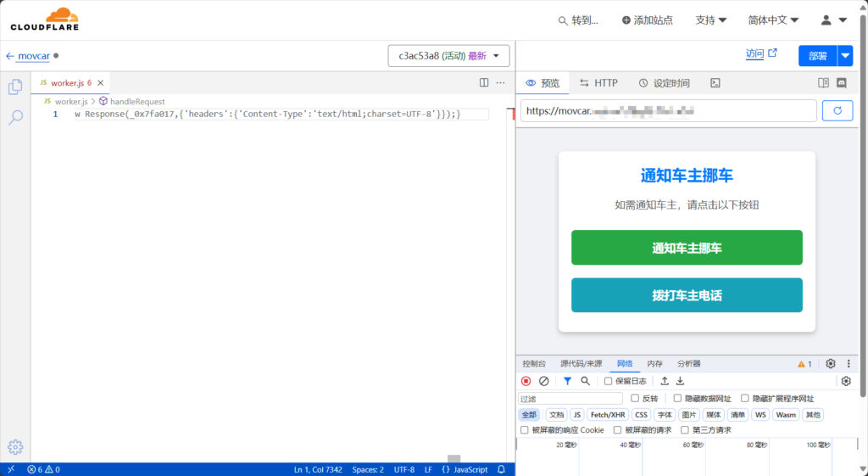Click the errors and warnings status counter
This screenshot has height=476, width=868.
(x=43, y=469)
